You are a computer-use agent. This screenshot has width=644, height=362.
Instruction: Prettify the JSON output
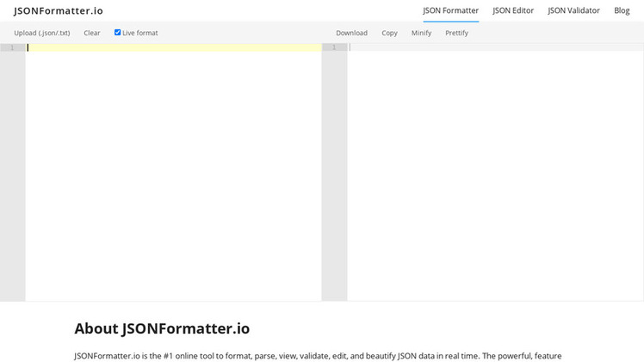456,33
